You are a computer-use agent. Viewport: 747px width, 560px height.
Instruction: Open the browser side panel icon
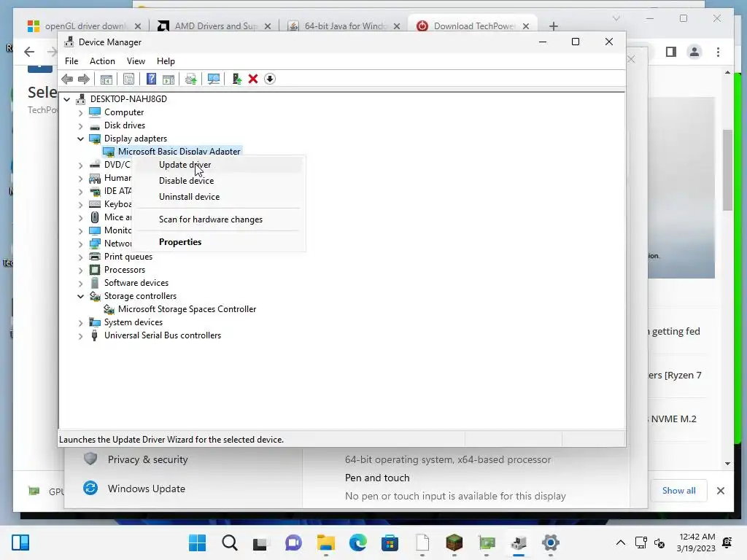click(671, 52)
